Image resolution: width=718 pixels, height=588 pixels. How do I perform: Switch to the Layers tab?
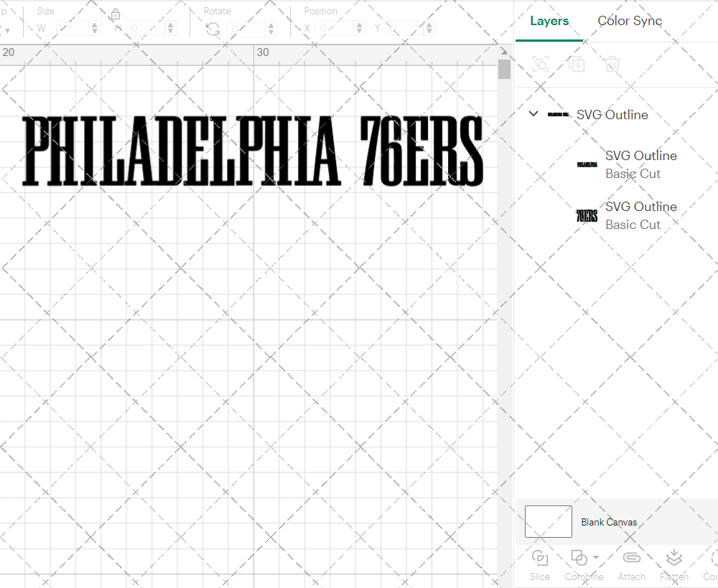point(549,21)
